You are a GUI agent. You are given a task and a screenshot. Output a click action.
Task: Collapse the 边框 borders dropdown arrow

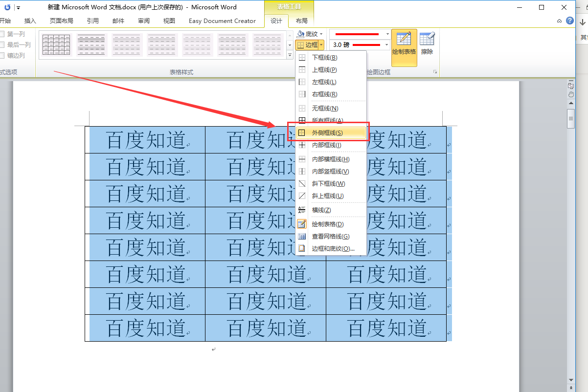321,44
